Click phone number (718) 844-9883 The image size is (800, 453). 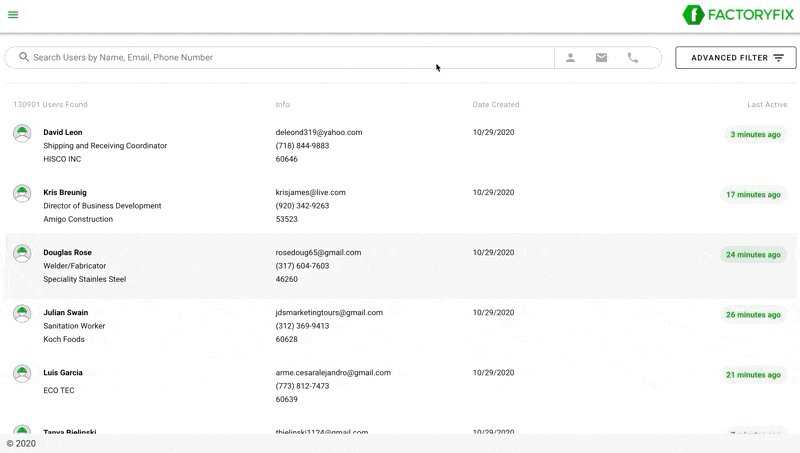pos(303,145)
